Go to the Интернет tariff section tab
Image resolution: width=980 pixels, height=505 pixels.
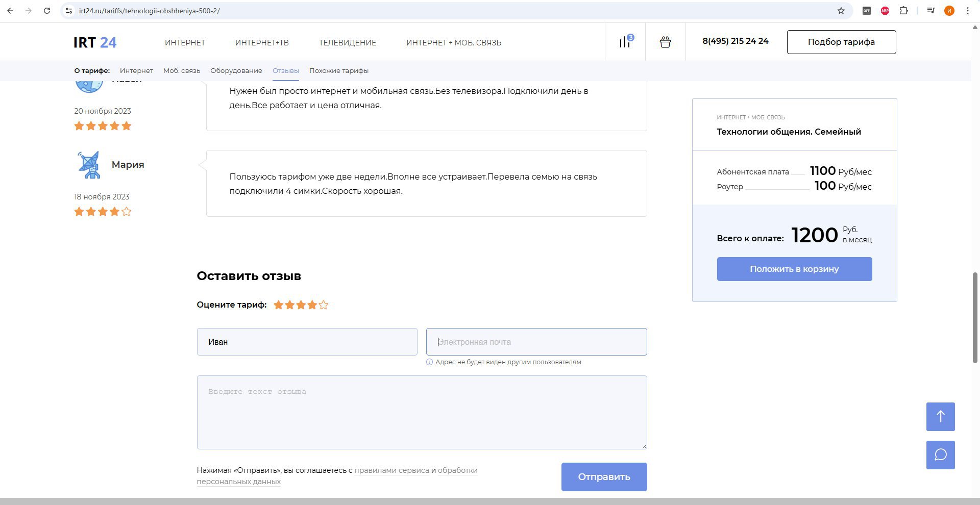pos(136,71)
